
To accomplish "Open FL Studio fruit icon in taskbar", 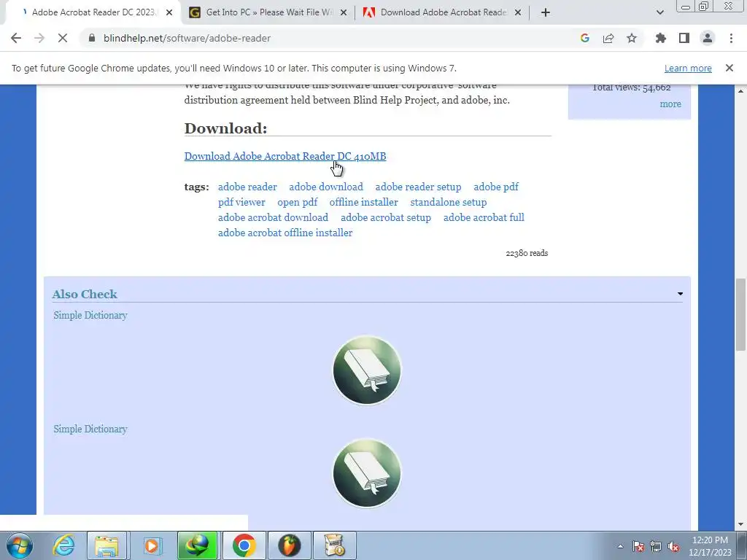I will coord(289,545).
